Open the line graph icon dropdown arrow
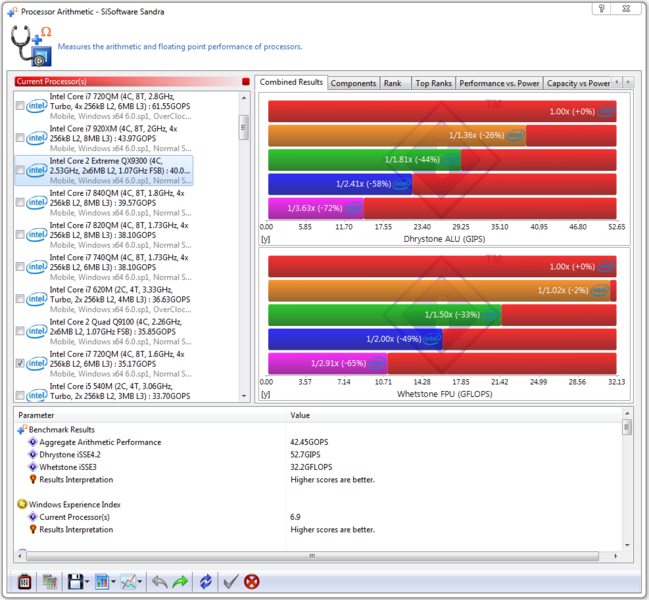The height and width of the screenshot is (600, 649). pos(139,582)
